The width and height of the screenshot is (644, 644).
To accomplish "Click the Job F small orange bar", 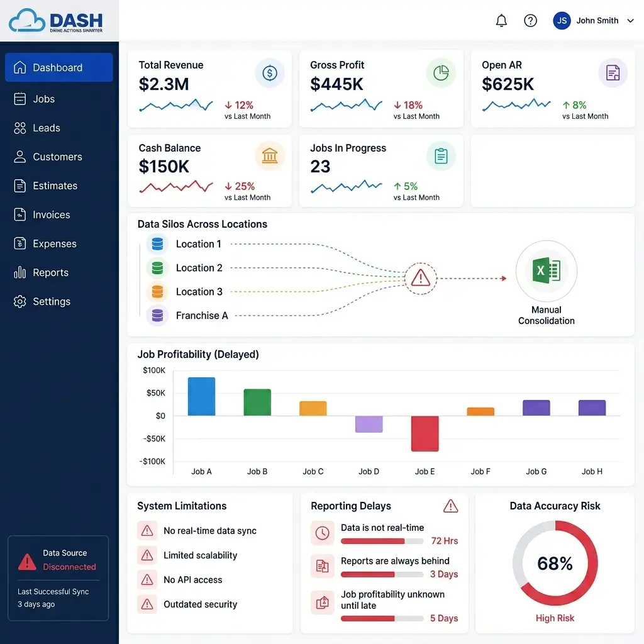I will pyautogui.click(x=480, y=411).
